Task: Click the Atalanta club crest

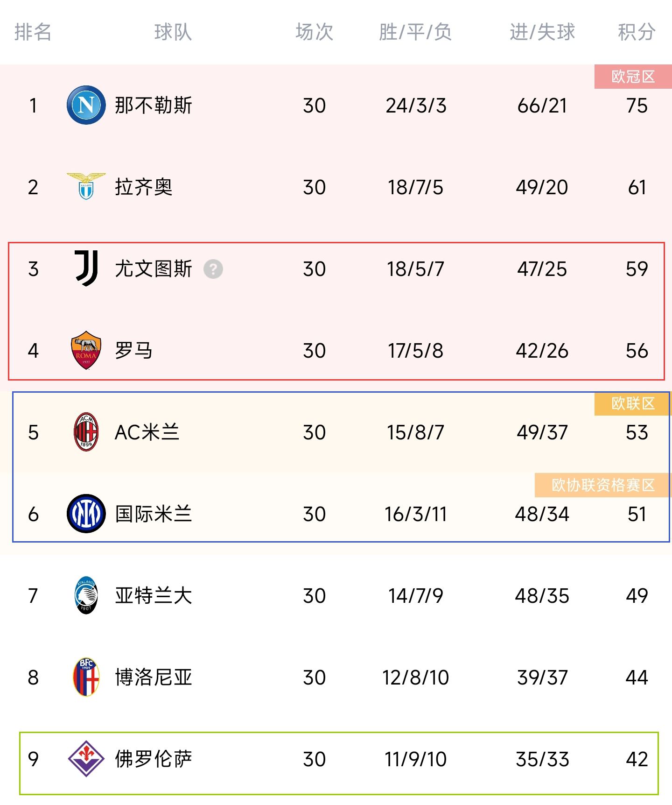Action: pyautogui.click(x=86, y=595)
